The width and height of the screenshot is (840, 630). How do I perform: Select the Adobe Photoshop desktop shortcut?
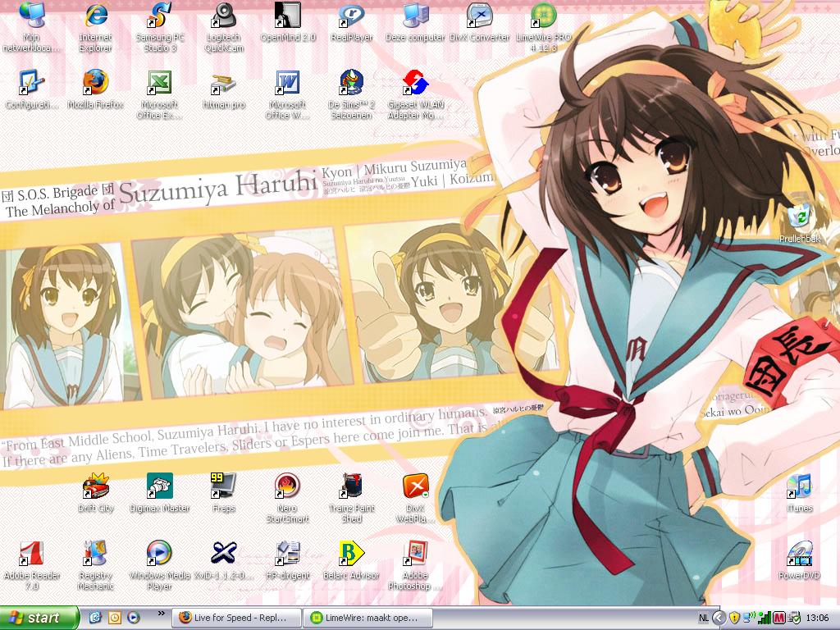[415, 564]
